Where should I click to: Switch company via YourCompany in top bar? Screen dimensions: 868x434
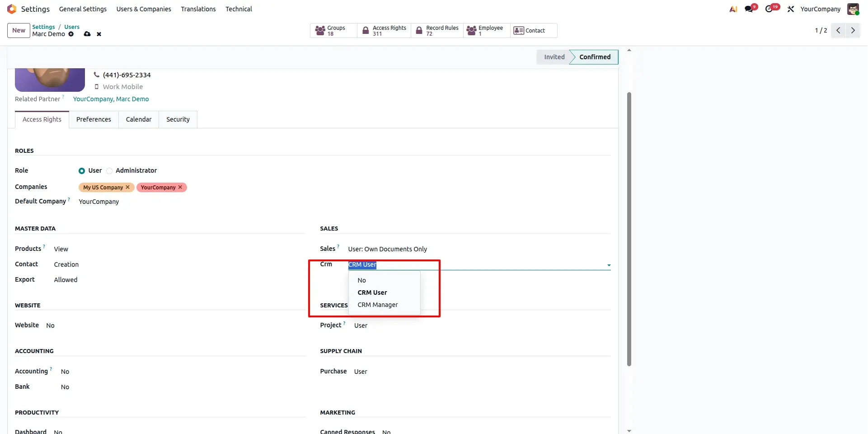(x=820, y=9)
